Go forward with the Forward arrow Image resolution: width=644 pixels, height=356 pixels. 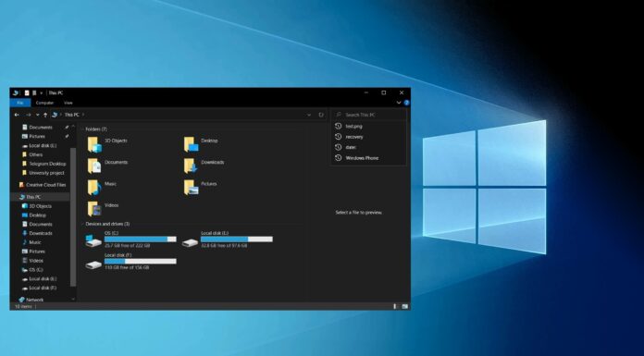coord(29,115)
